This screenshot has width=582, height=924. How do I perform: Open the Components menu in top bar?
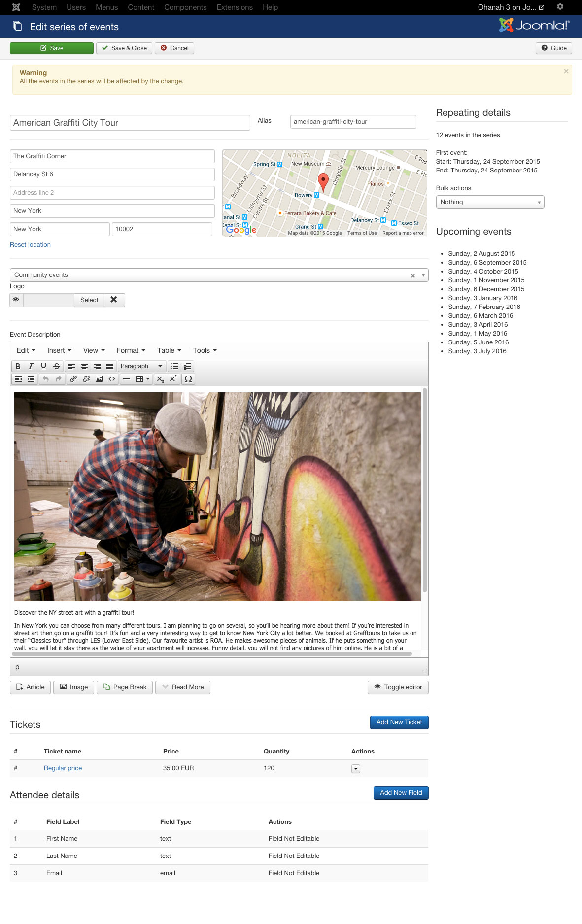pyautogui.click(x=185, y=7)
